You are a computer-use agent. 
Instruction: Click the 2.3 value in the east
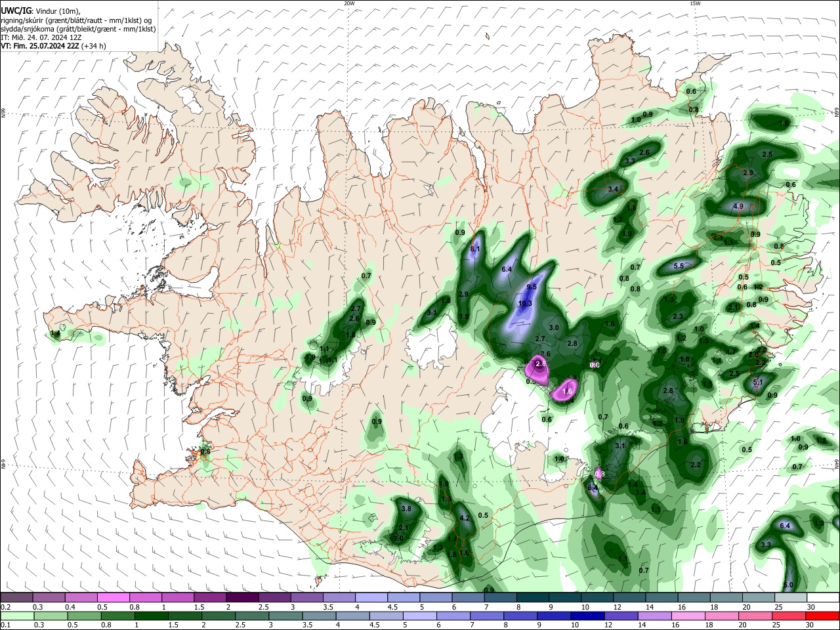coord(678,316)
